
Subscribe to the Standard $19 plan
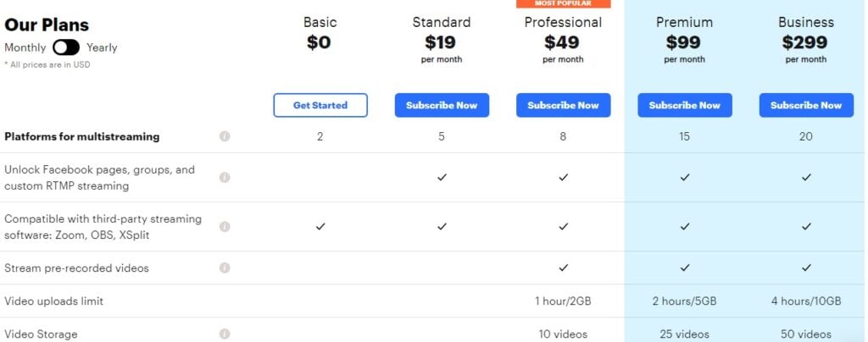442,105
